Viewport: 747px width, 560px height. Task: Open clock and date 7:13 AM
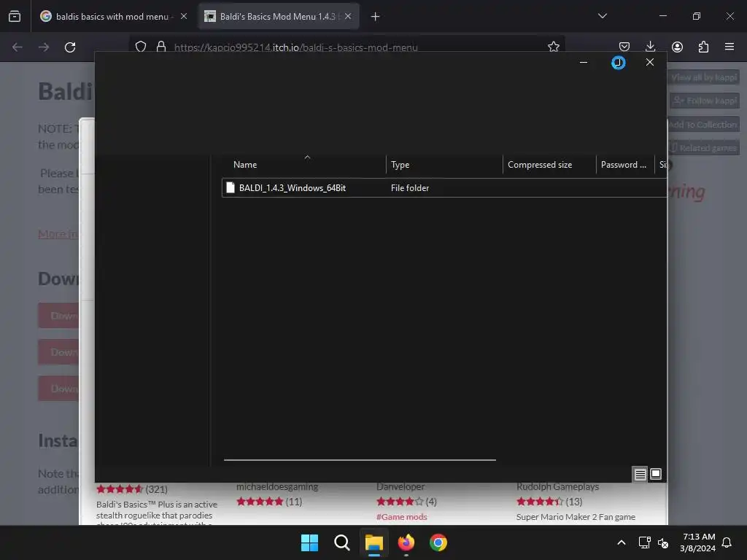698,542
